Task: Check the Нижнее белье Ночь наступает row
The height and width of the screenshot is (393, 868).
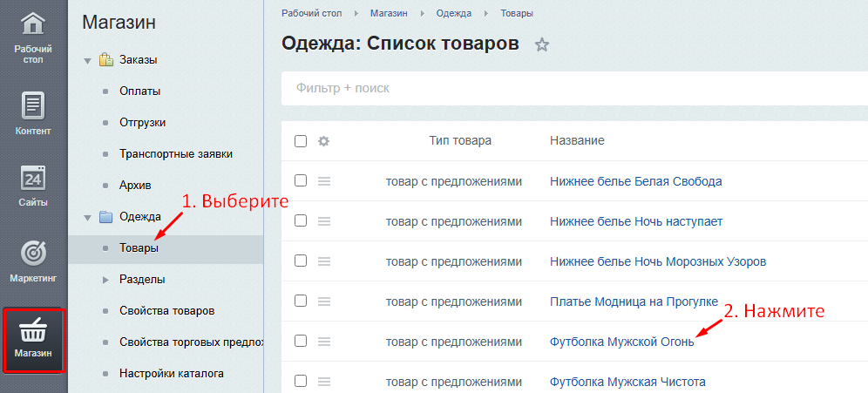Action: [x=301, y=221]
